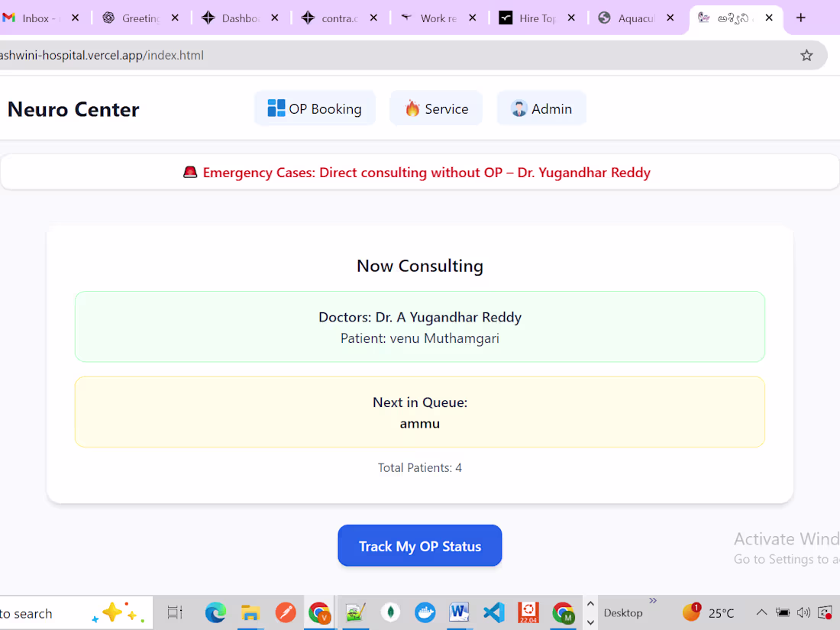Click the Neuro Center title
Image resolution: width=840 pixels, height=630 pixels.
click(x=73, y=109)
